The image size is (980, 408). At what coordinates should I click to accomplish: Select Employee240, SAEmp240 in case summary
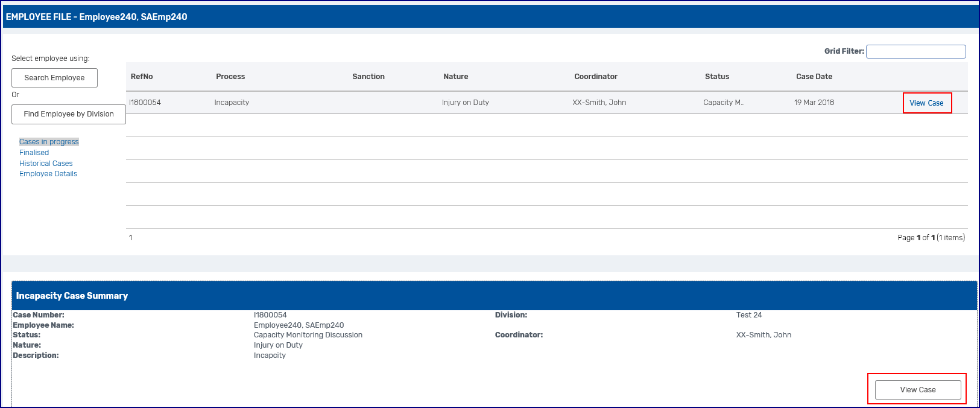[299, 325]
